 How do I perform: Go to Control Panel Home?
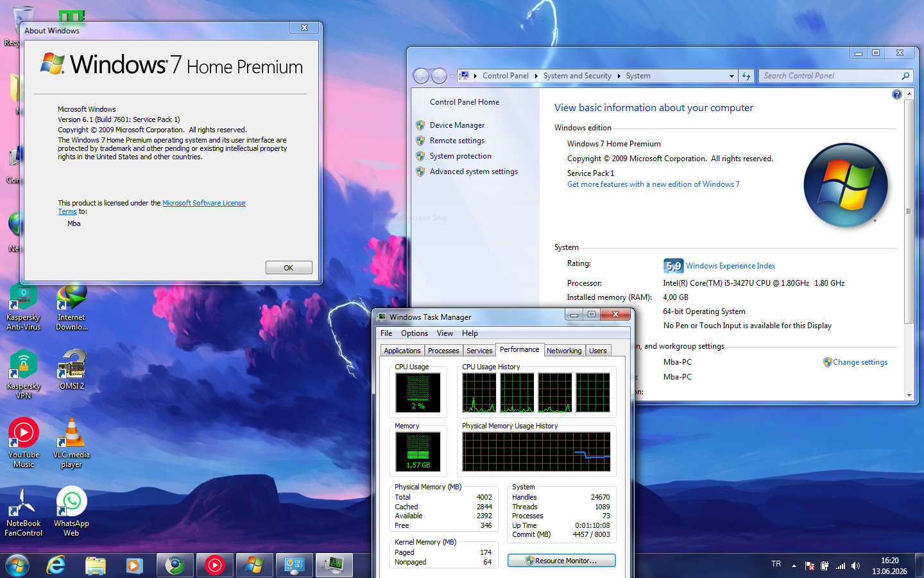[465, 102]
